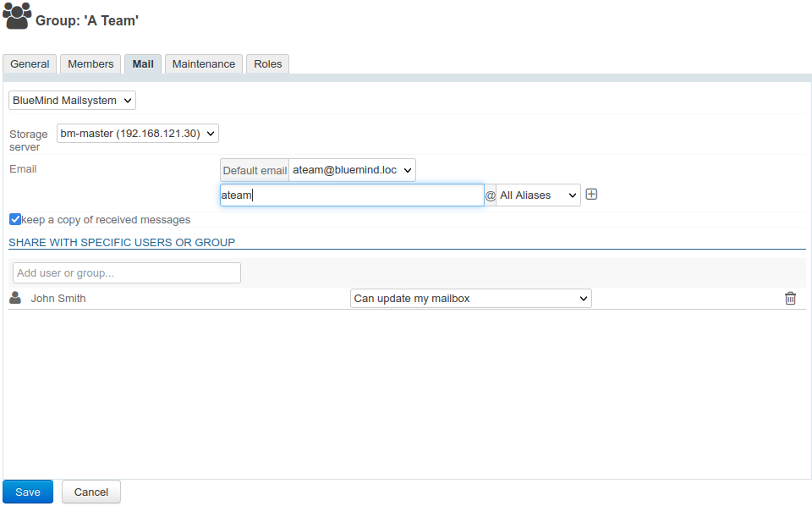
Task: Open the Maintenance tab
Action: tap(204, 63)
